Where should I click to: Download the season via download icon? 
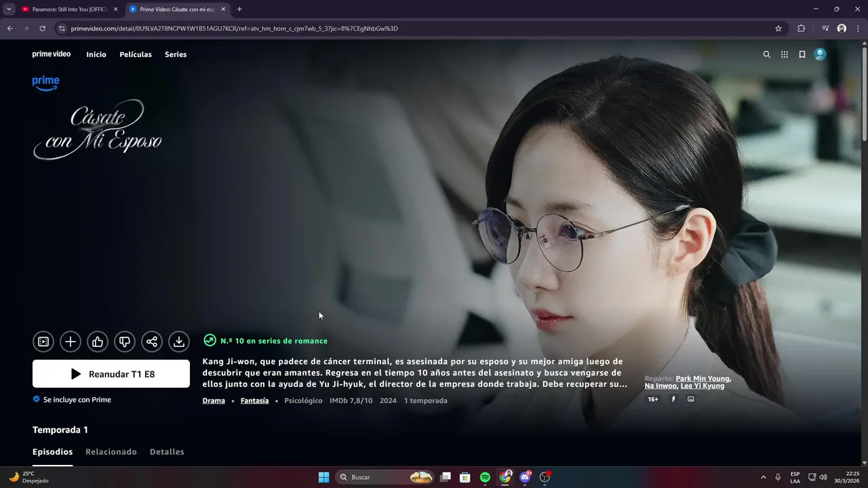click(x=179, y=342)
